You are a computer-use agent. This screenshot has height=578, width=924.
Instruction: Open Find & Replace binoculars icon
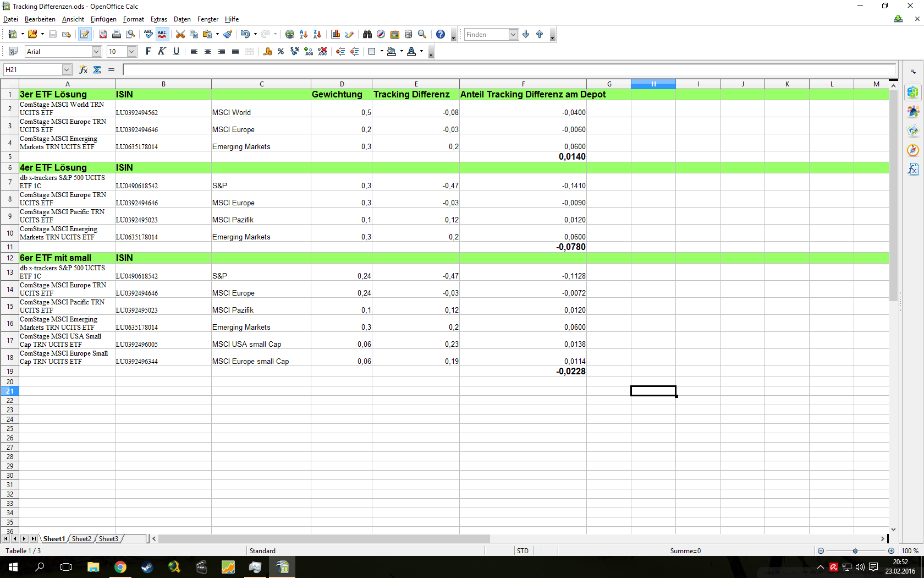(x=367, y=34)
